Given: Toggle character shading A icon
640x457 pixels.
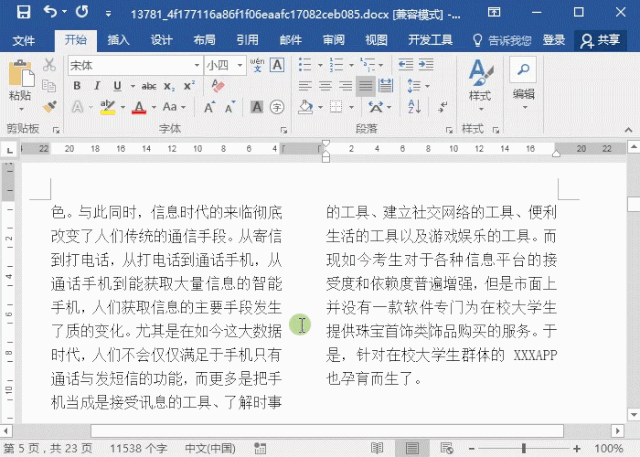Looking at the screenshot, I should [x=257, y=107].
